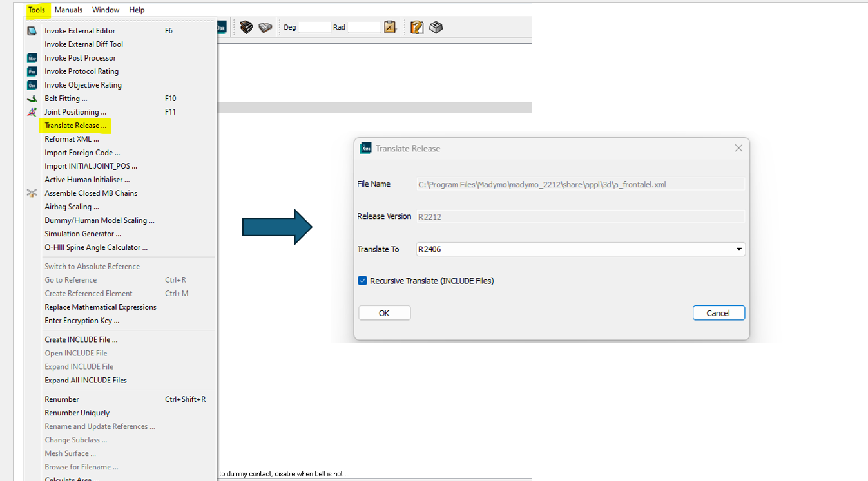Confirm translation with OK button

pyautogui.click(x=384, y=312)
